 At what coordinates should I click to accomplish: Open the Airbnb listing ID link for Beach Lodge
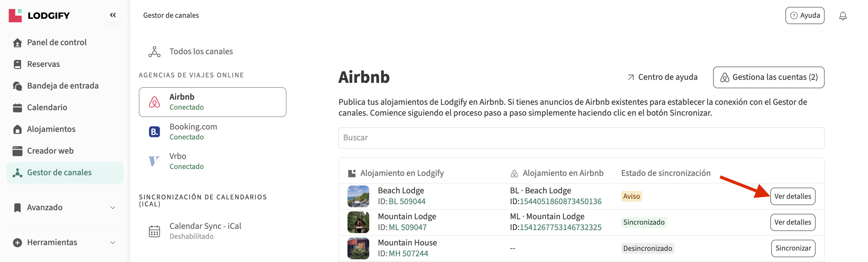tap(560, 201)
